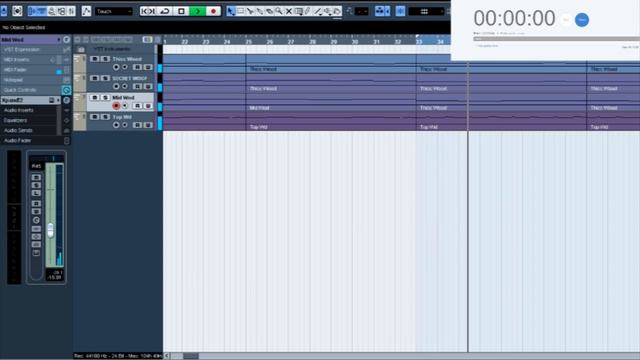The height and width of the screenshot is (360, 640).
Task: Click the highlighted Quick Controls icon
Action: (66, 90)
